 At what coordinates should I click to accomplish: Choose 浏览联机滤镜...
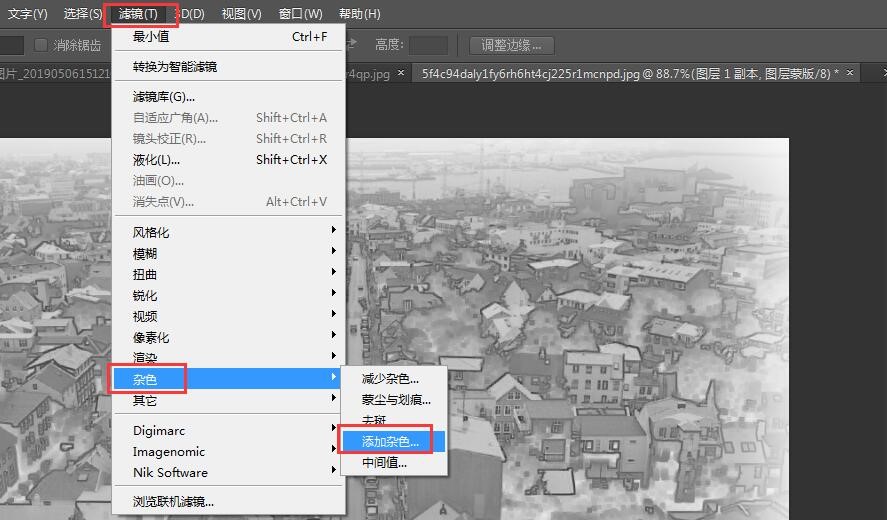tap(229, 501)
